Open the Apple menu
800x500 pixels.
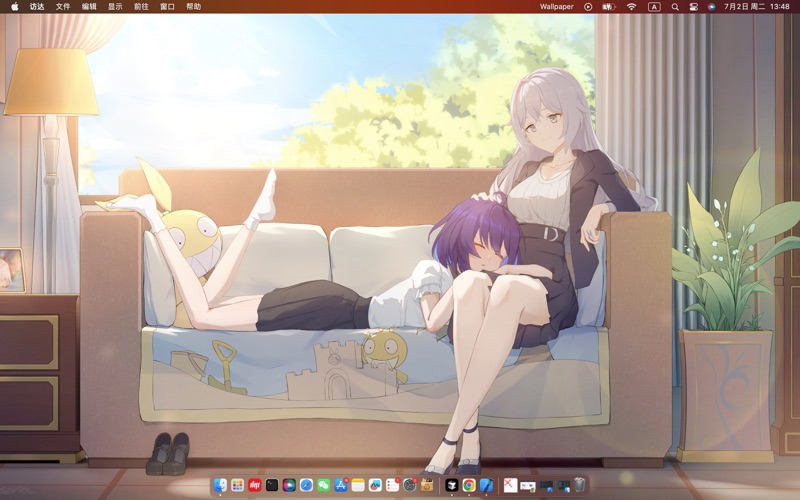[x=14, y=7]
